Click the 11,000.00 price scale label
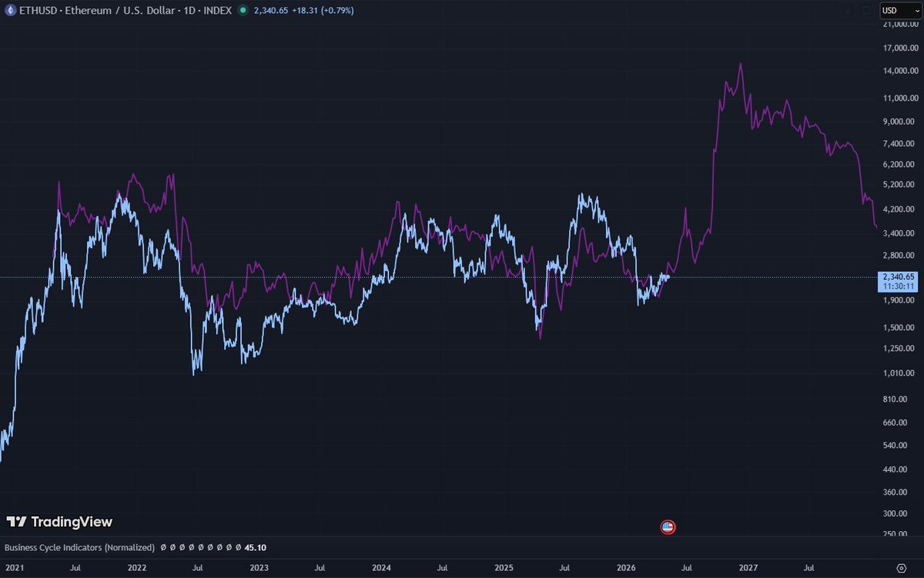The height and width of the screenshot is (578, 924). (x=899, y=99)
